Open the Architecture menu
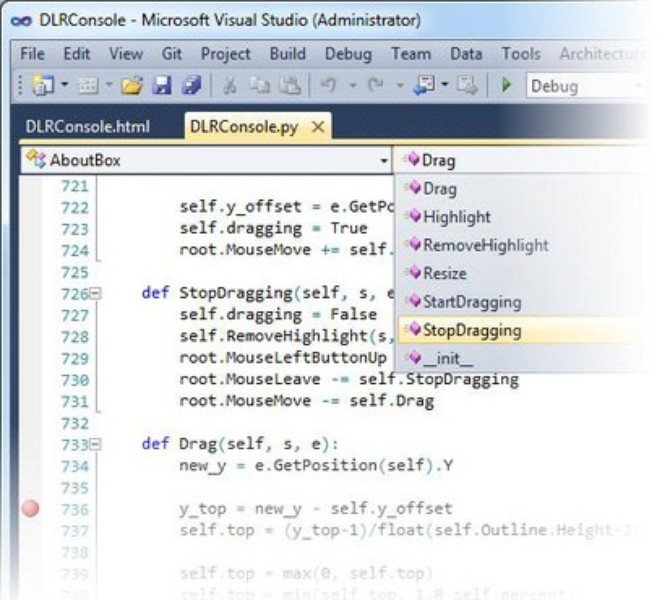Image resolution: width=670 pixels, height=600 pixels. tap(602, 54)
